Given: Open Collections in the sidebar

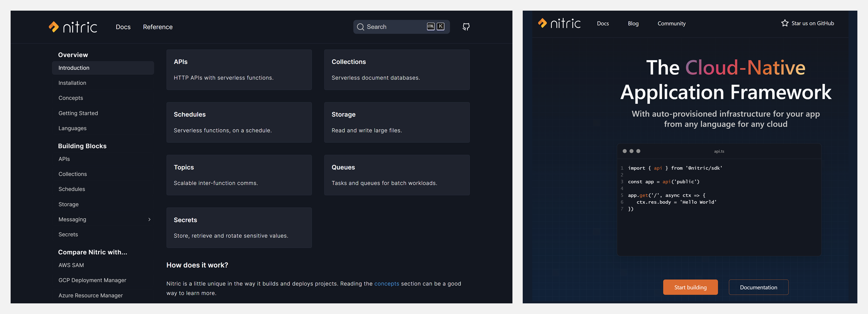Looking at the screenshot, I should pos(73,174).
